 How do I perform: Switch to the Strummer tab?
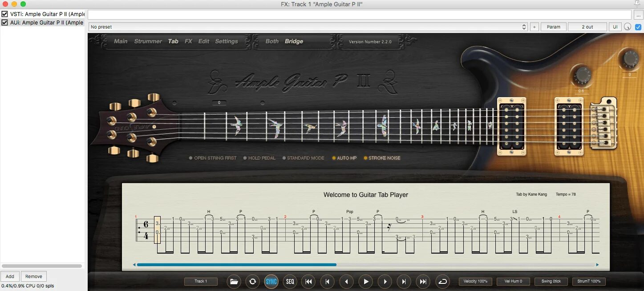pyautogui.click(x=148, y=41)
